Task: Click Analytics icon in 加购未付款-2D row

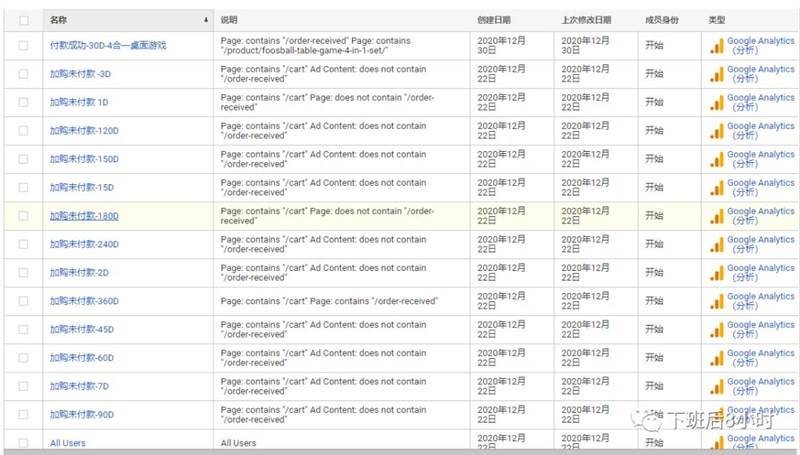Action: click(x=717, y=273)
